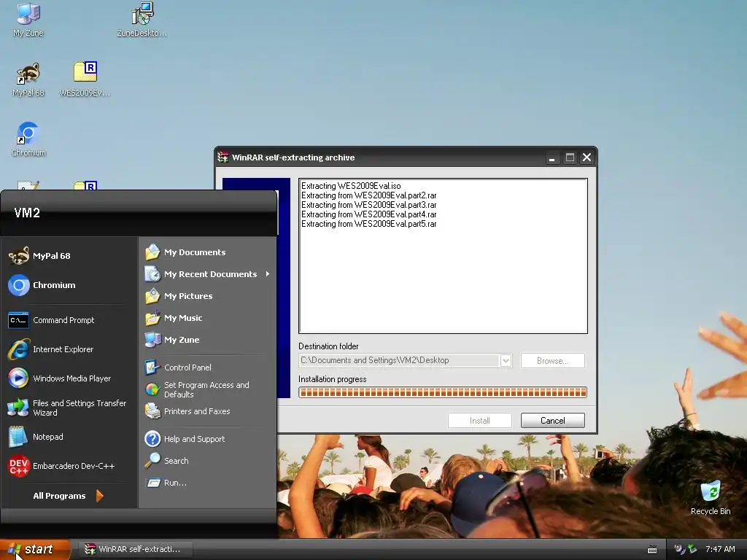Click 'Extracting from WES2009Eval.part5.rar' line
This screenshot has height=560, width=747.
pyautogui.click(x=368, y=225)
